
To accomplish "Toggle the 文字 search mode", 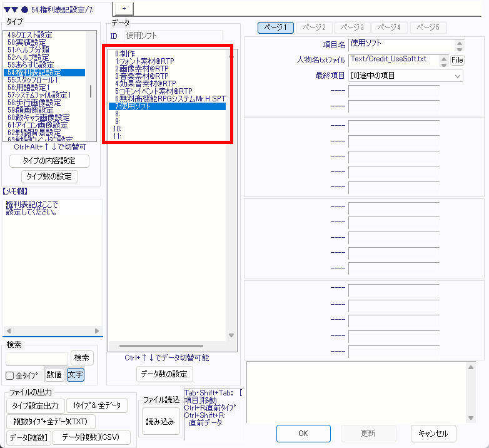I will pyautogui.click(x=75, y=375).
